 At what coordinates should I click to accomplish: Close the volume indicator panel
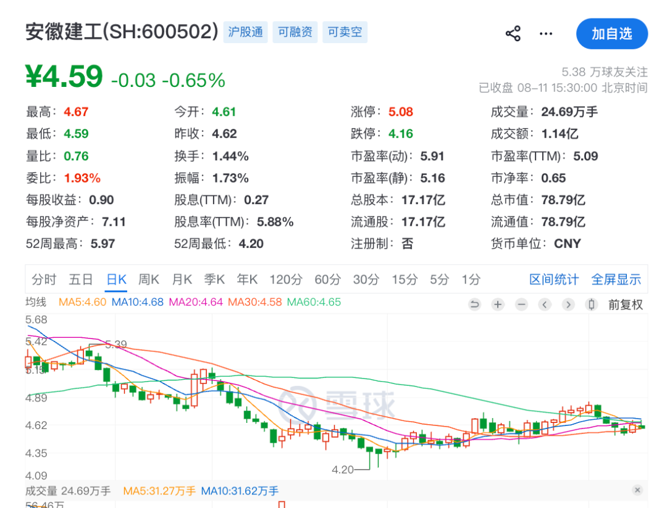pyautogui.click(x=637, y=490)
